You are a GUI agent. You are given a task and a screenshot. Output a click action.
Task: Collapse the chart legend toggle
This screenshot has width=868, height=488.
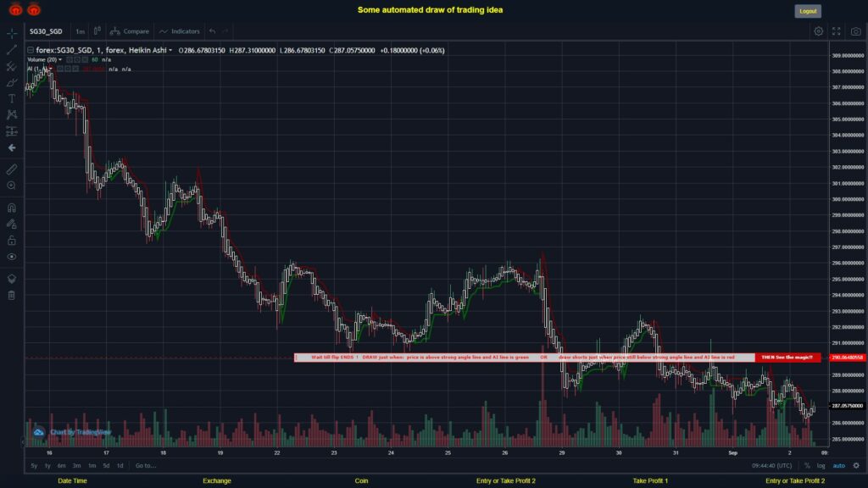(x=31, y=50)
